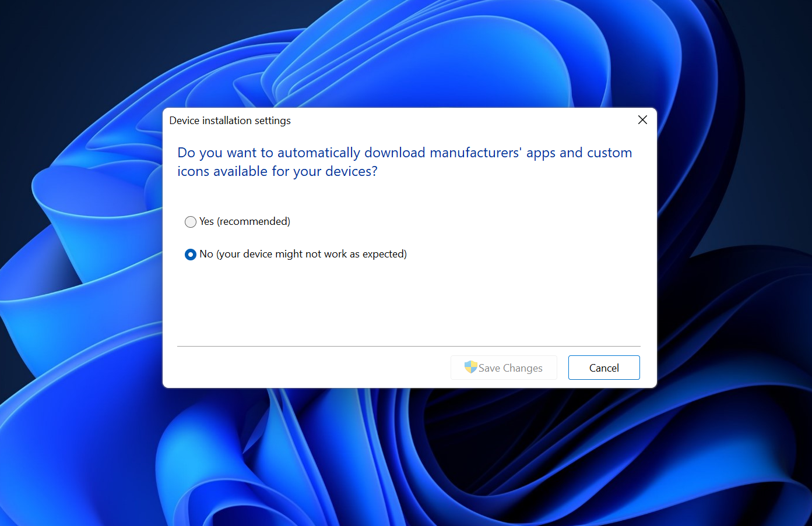Click the empty title bar area left of X
The width and height of the screenshot is (812, 526).
(x=466, y=121)
